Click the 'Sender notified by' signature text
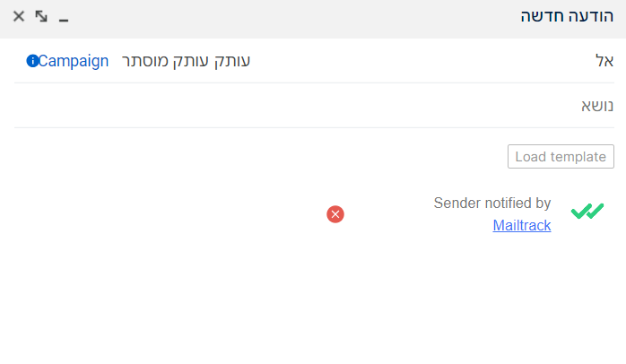This screenshot has width=626, height=364. (x=492, y=204)
